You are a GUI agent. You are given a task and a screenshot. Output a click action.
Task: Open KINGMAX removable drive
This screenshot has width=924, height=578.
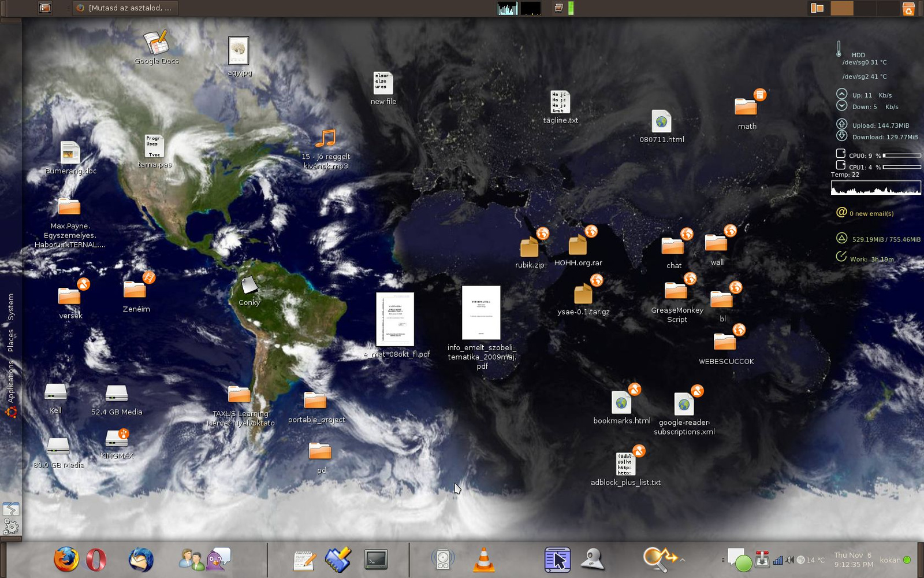point(117,445)
